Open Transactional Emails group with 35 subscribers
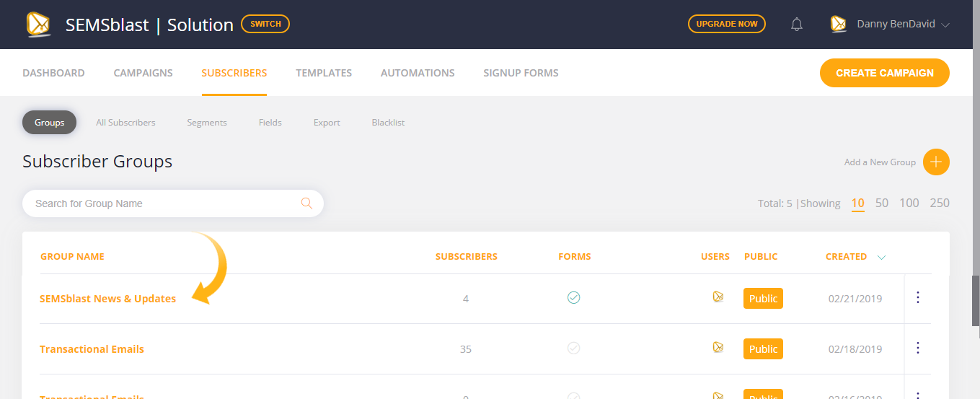 point(92,349)
